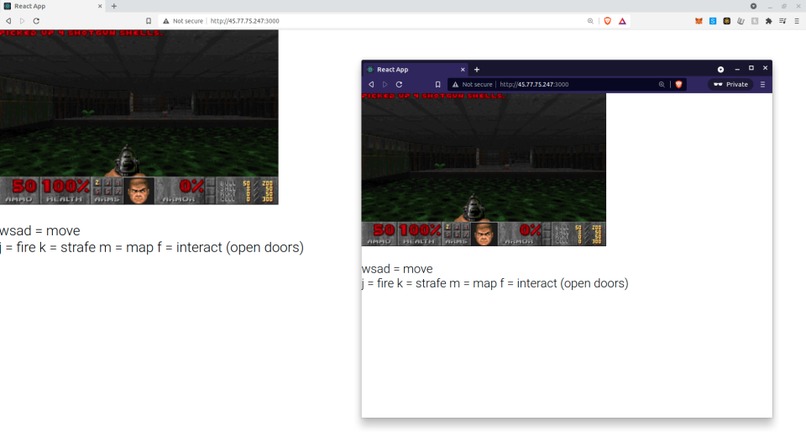Screen dimensions: 806x437
Task: Click 'j = fire' controls text in main window
Action: [x=152, y=247]
